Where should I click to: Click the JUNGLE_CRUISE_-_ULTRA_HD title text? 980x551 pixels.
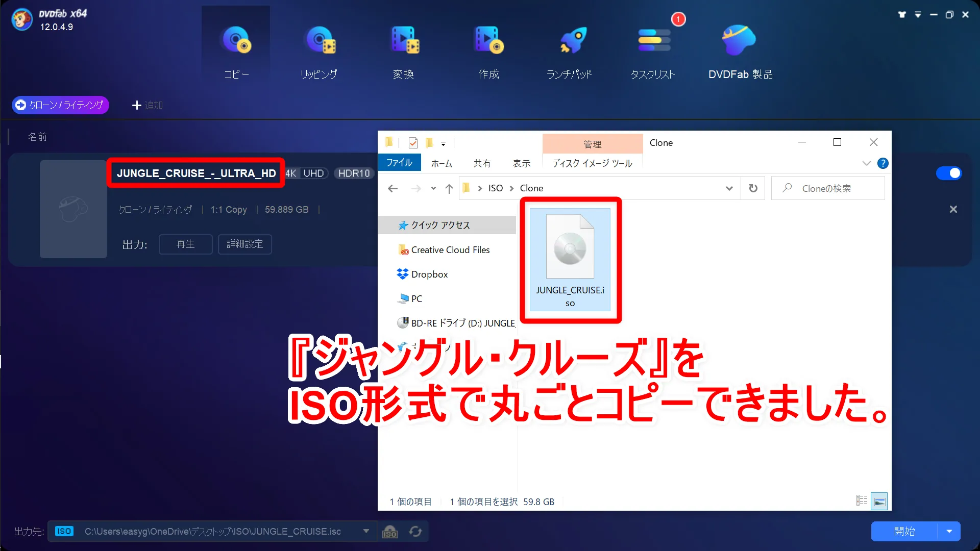pyautogui.click(x=196, y=173)
